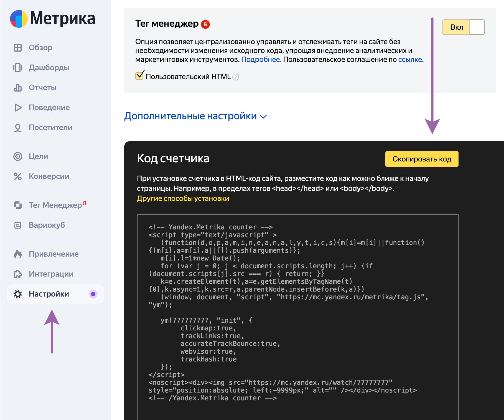Click the beta badge next to Тег менеджер
This screenshot has width=504, height=420.
click(x=205, y=24)
